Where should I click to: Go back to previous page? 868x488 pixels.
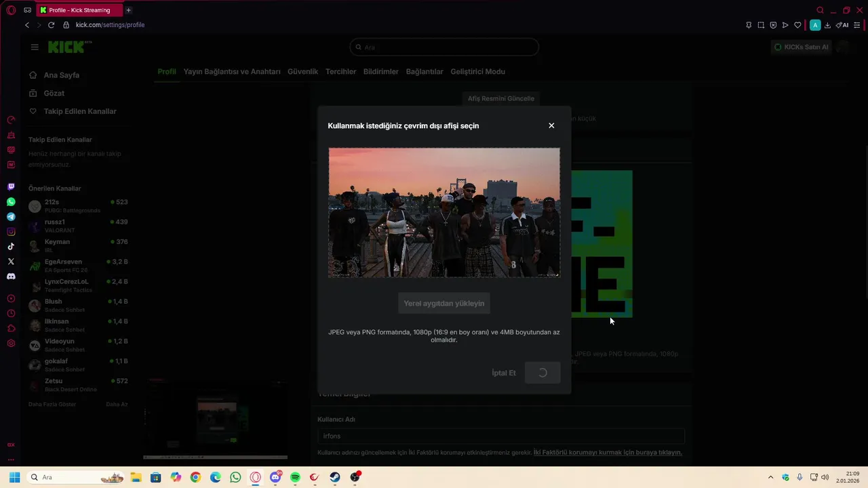pyautogui.click(x=27, y=25)
